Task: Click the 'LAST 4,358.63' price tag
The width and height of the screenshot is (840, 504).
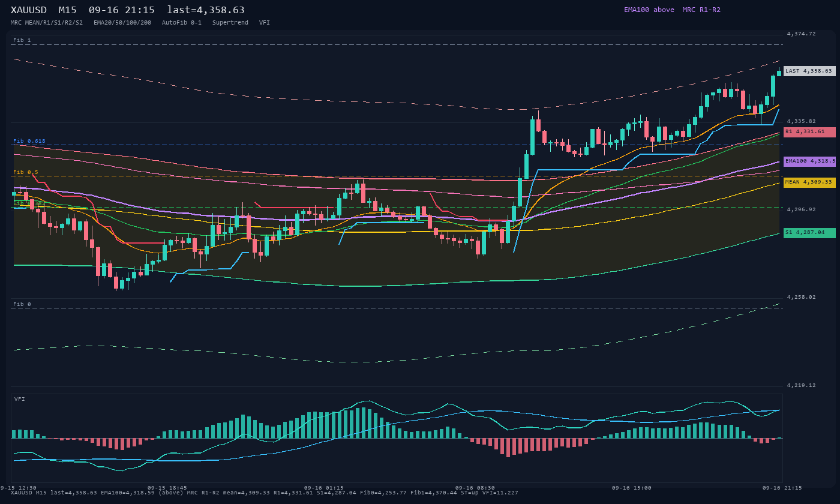Action: pos(809,71)
